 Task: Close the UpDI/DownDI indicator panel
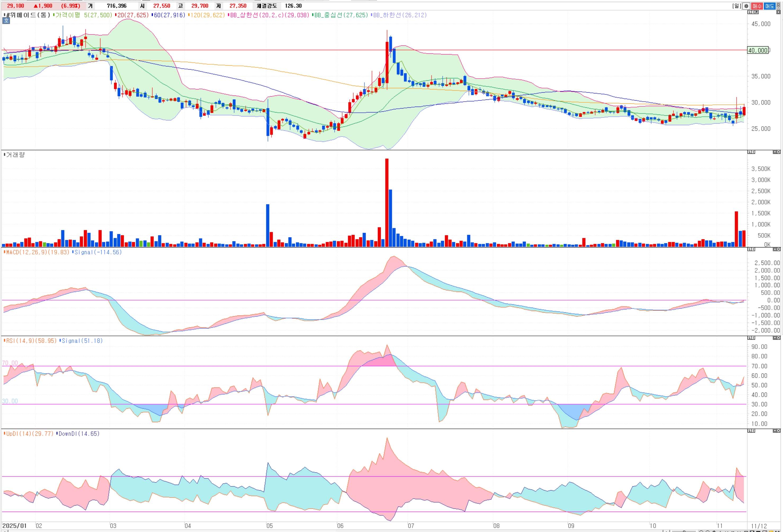[778, 431]
